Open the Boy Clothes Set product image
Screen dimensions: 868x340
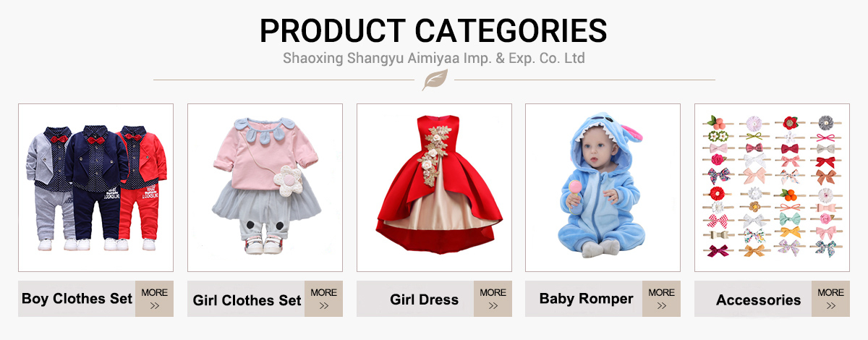click(95, 187)
